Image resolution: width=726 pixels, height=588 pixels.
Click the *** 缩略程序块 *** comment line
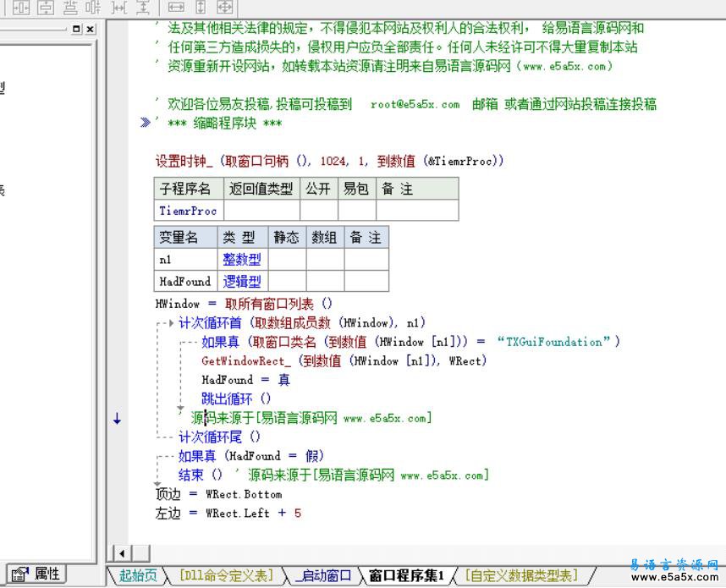pos(224,124)
